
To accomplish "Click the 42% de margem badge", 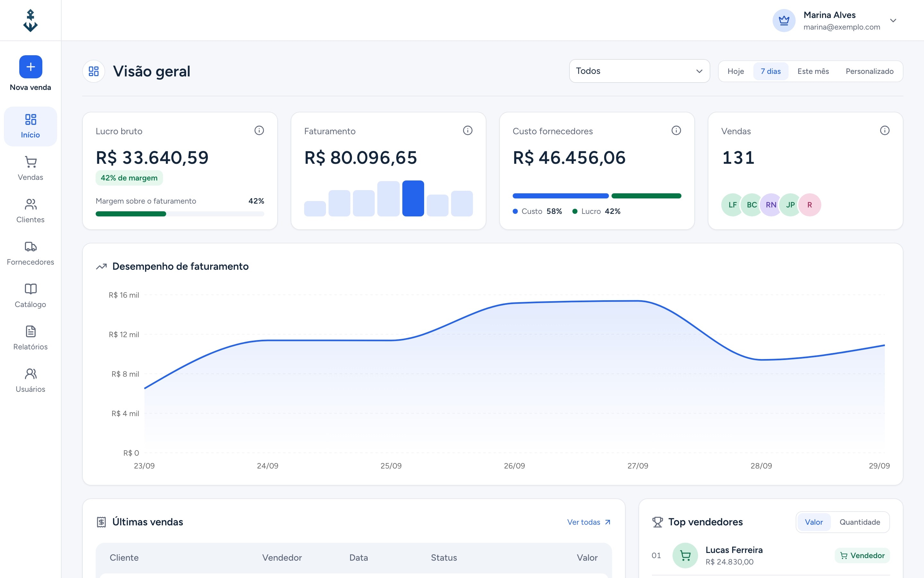I will [129, 178].
